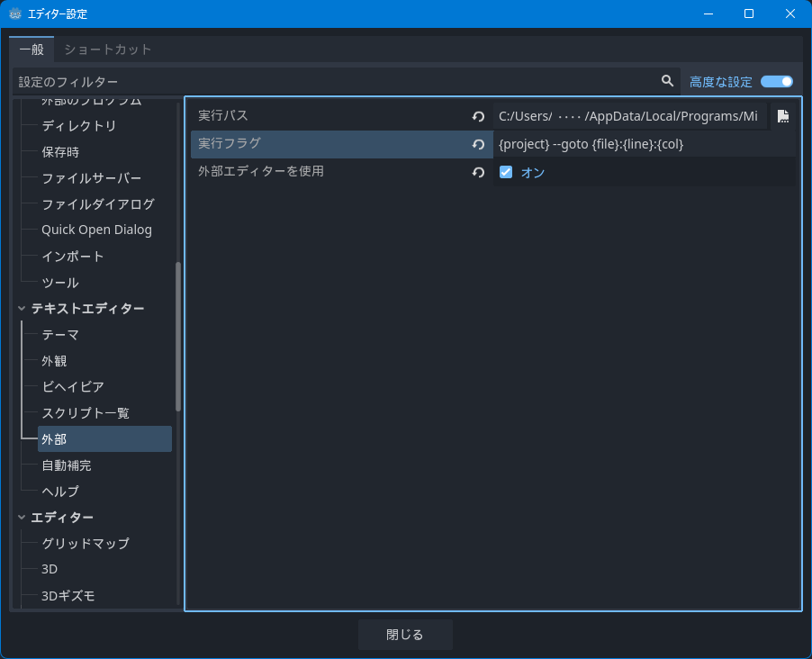Click the 実行フラグ property label
Viewport: 812px width, 659px height.
pyautogui.click(x=230, y=143)
